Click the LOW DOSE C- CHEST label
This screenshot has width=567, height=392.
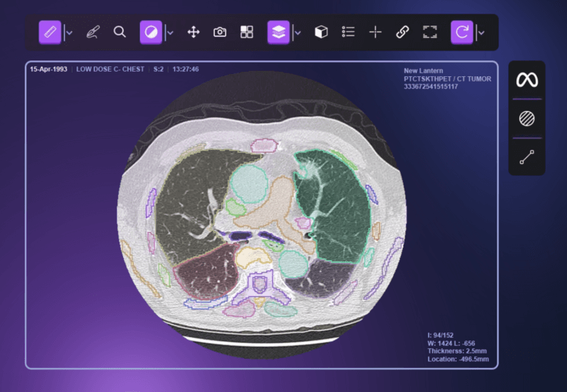click(x=110, y=69)
